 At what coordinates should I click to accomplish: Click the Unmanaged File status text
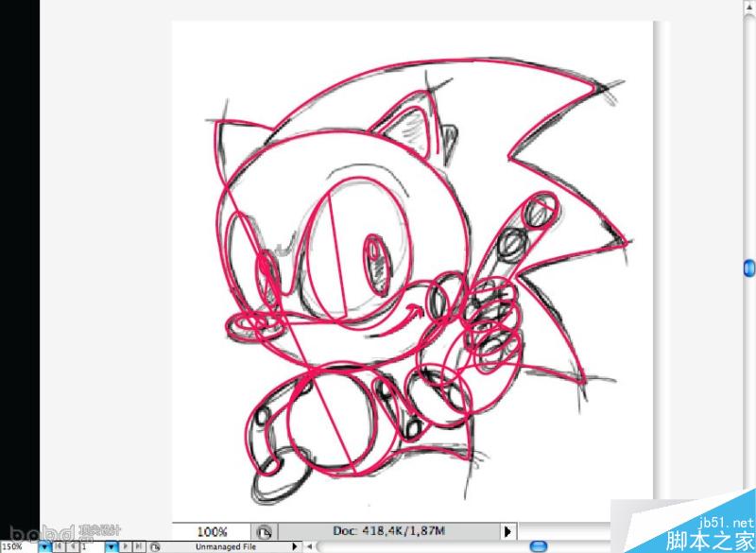tap(226, 546)
